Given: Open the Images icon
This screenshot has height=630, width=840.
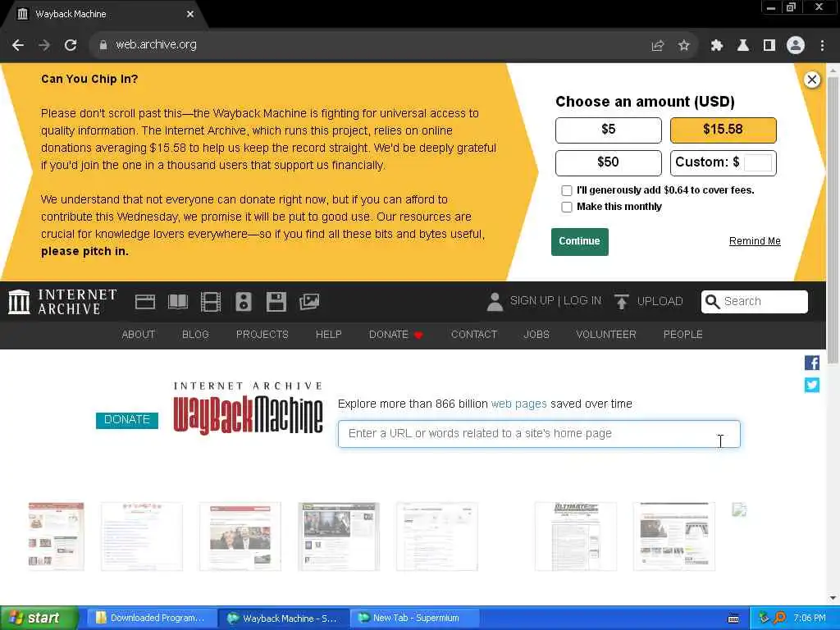Looking at the screenshot, I should coord(309,302).
